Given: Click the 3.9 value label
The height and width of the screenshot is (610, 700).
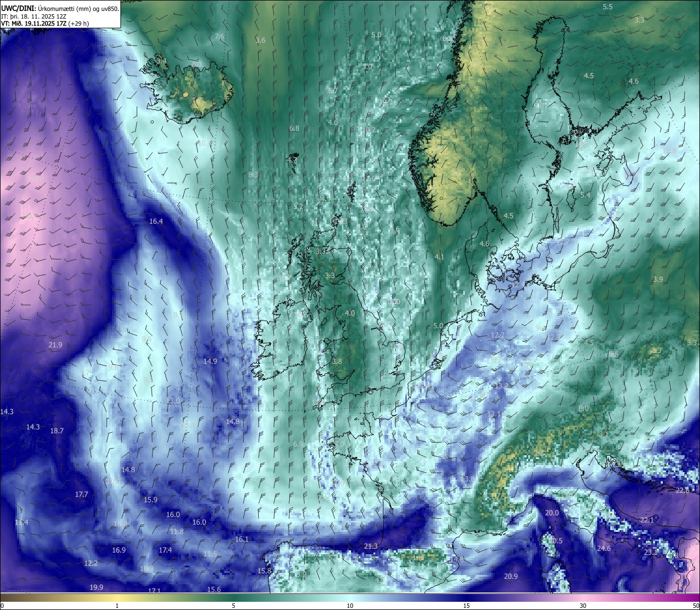Looking at the screenshot, I should [x=658, y=280].
